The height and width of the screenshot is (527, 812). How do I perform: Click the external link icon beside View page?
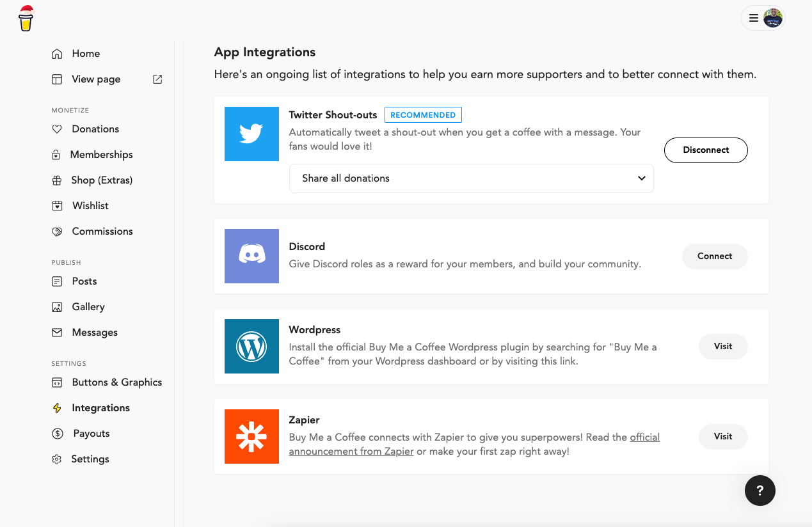[x=157, y=79]
